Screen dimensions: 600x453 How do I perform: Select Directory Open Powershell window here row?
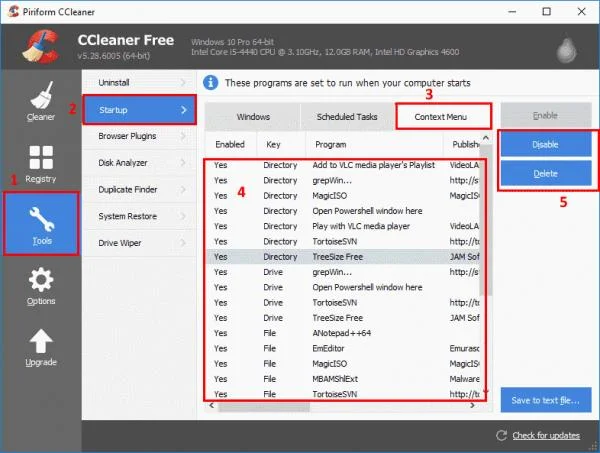(x=343, y=211)
